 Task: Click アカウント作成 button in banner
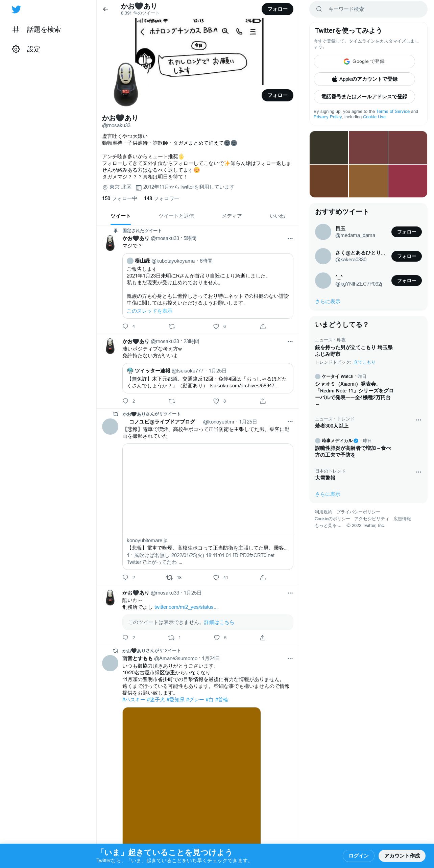coord(402,855)
